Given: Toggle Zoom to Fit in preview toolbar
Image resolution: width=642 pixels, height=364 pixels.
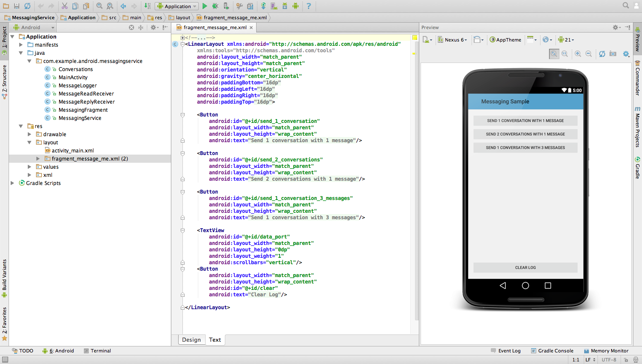Looking at the screenshot, I should click(554, 54).
